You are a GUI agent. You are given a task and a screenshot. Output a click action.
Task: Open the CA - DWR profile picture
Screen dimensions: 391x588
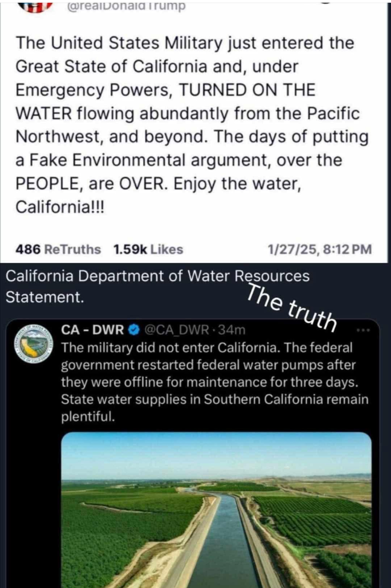click(x=33, y=344)
